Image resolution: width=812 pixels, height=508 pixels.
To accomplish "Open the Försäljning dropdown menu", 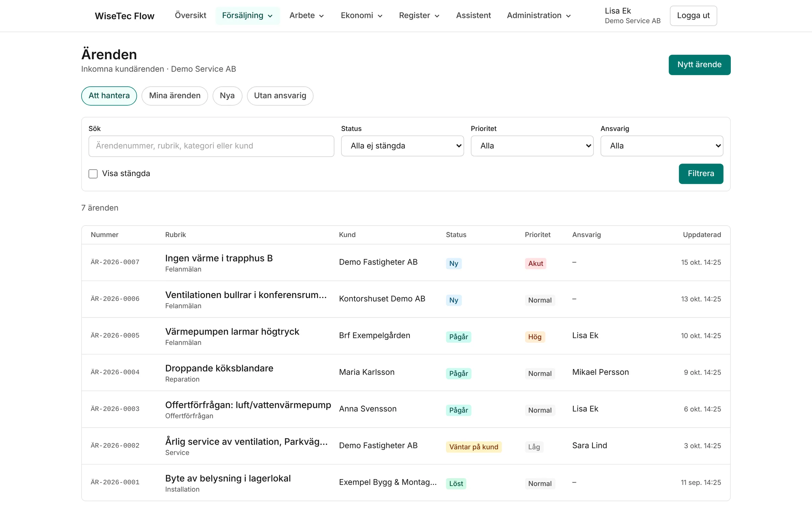I will pos(247,16).
